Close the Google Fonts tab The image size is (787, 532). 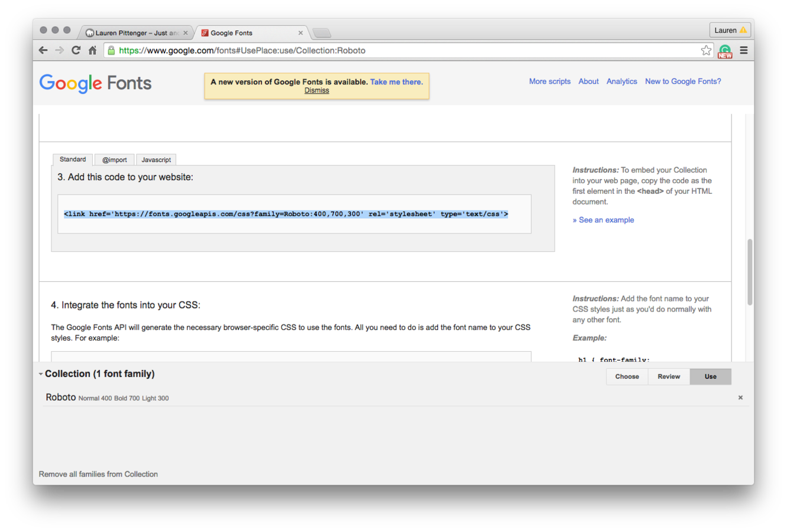(300, 33)
